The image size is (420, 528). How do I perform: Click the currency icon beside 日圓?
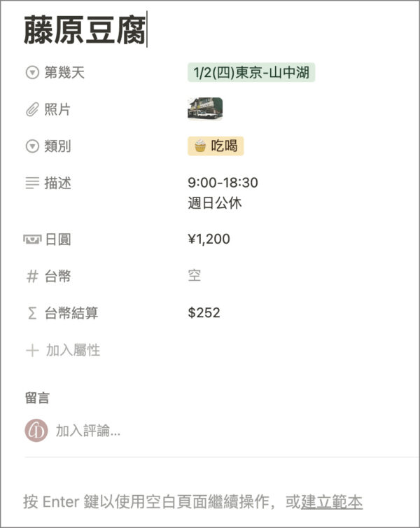point(31,239)
